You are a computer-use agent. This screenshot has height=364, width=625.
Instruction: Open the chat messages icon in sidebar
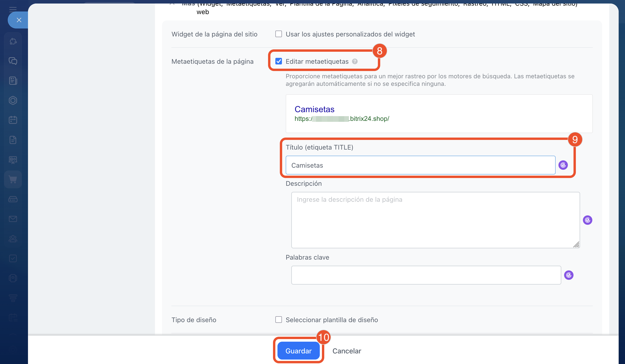coord(13,61)
